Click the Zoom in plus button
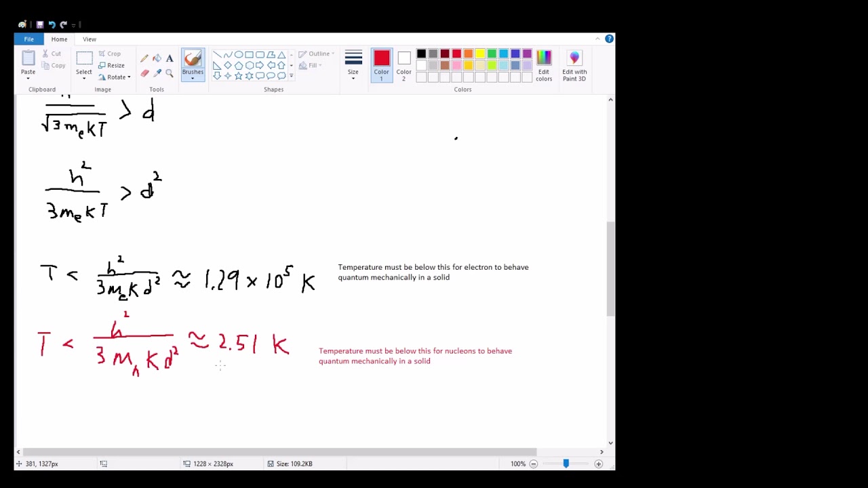This screenshot has height=488, width=868. pyautogui.click(x=598, y=464)
